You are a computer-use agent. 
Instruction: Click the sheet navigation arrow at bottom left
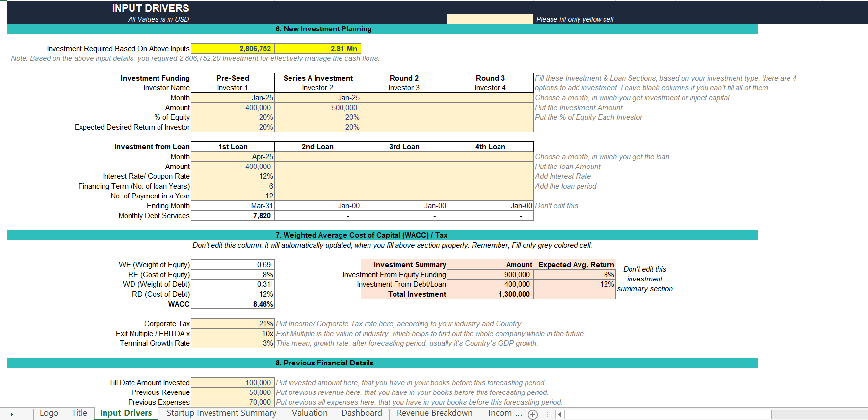12,414
